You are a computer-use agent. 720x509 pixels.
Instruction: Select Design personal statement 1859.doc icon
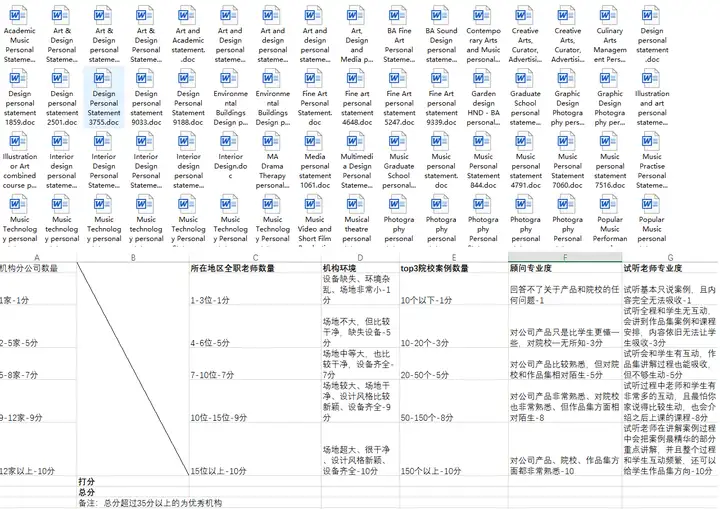pos(19,98)
